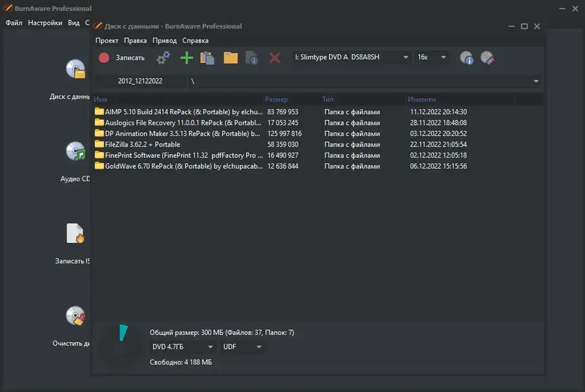
Task: Sort by the Изменен column header
Action: click(461, 99)
